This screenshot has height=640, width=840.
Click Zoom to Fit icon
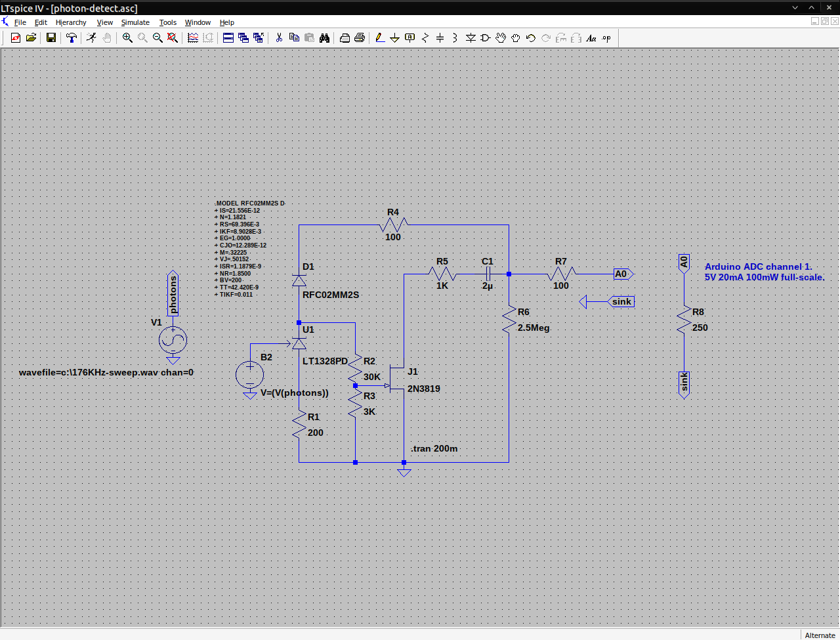tap(173, 38)
